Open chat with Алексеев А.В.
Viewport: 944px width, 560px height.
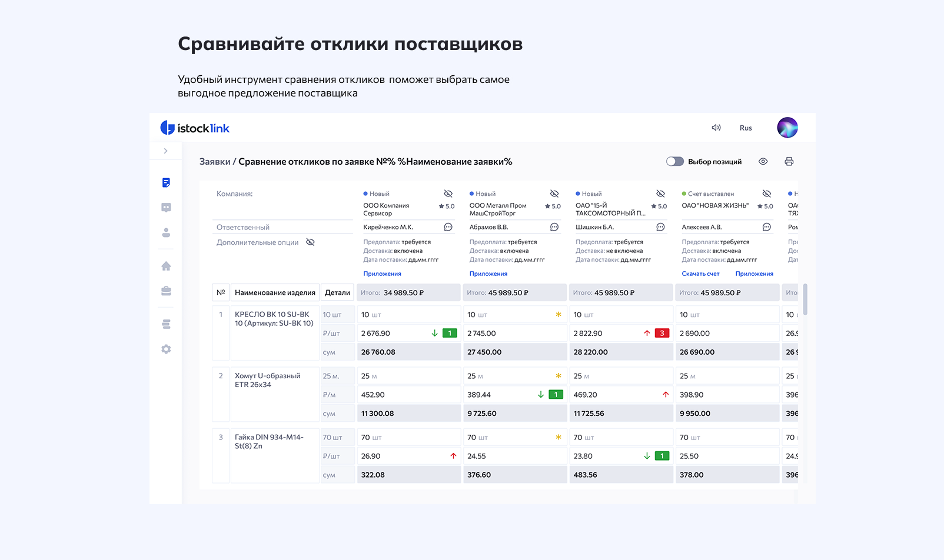pos(767,227)
